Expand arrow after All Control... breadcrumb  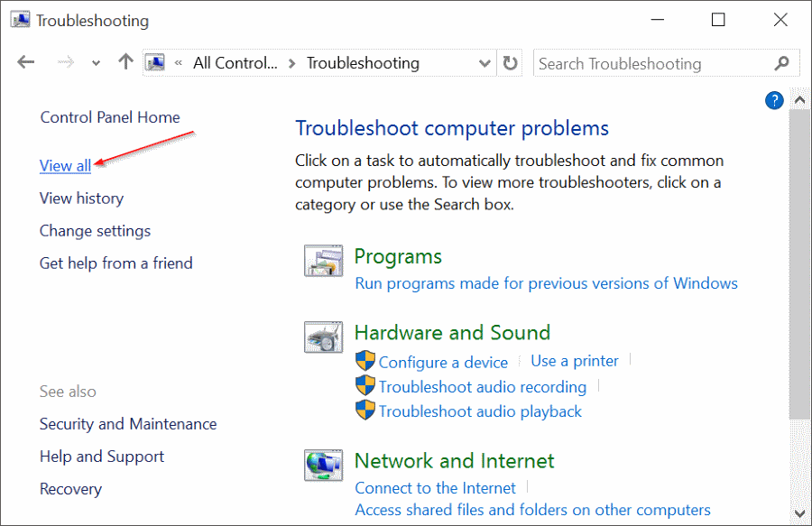292,63
